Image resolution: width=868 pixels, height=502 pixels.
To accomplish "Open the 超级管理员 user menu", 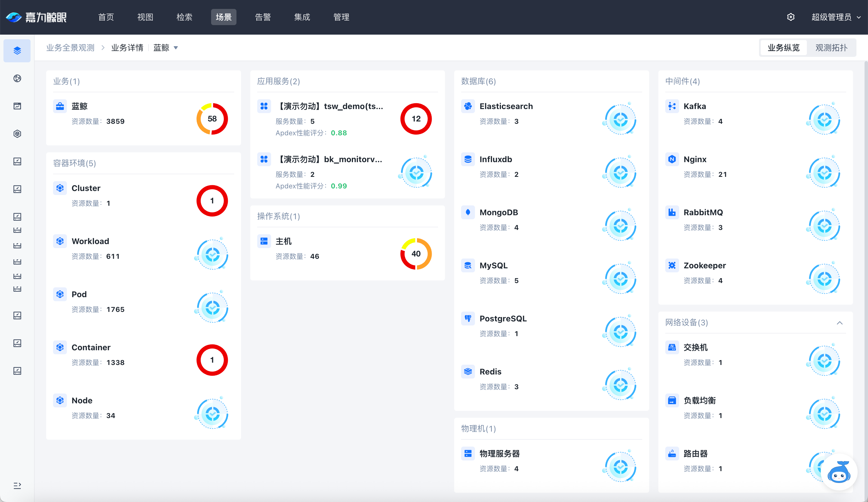I will pyautogui.click(x=835, y=17).
